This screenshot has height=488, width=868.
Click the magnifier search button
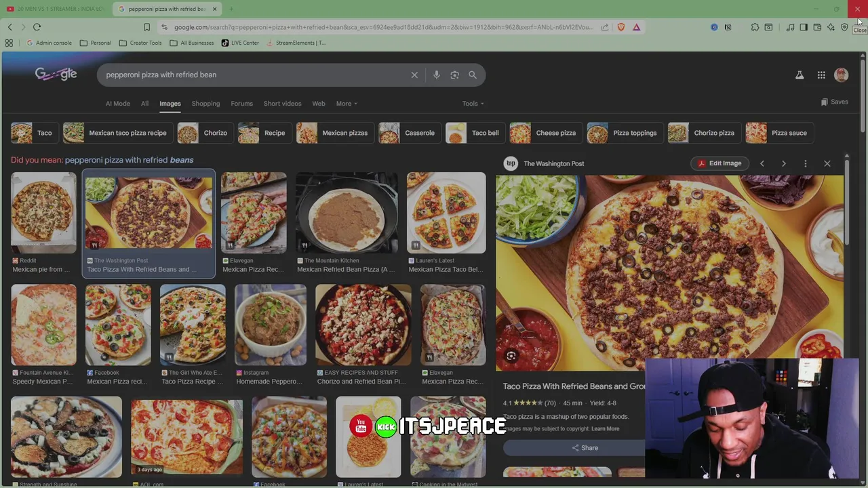click(x=473, y=75)
